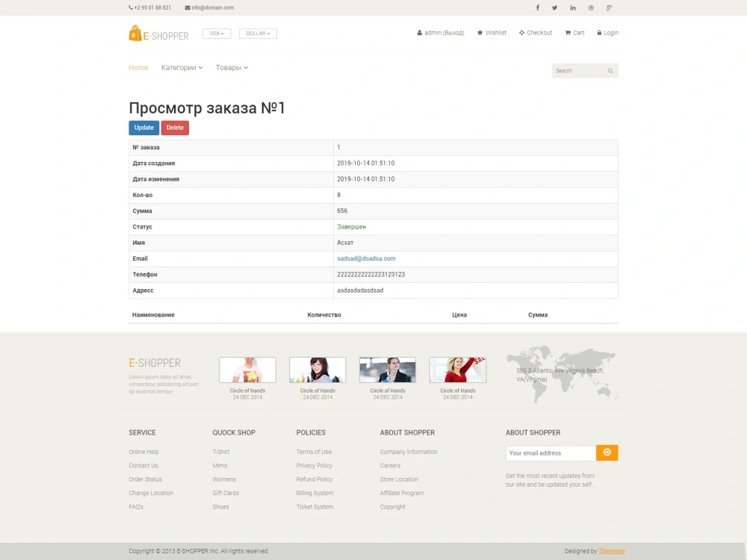
Task: Visit the Themeum designer link
Action: tap(612, 552)
